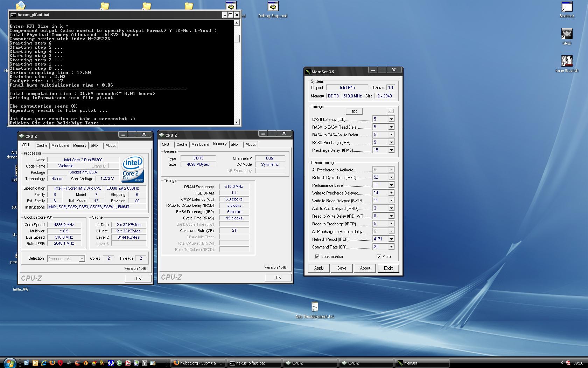Screen dimensions: 588x368
Task: Click the console scrollbar down arrow
Action: click(x=237, y=122)
